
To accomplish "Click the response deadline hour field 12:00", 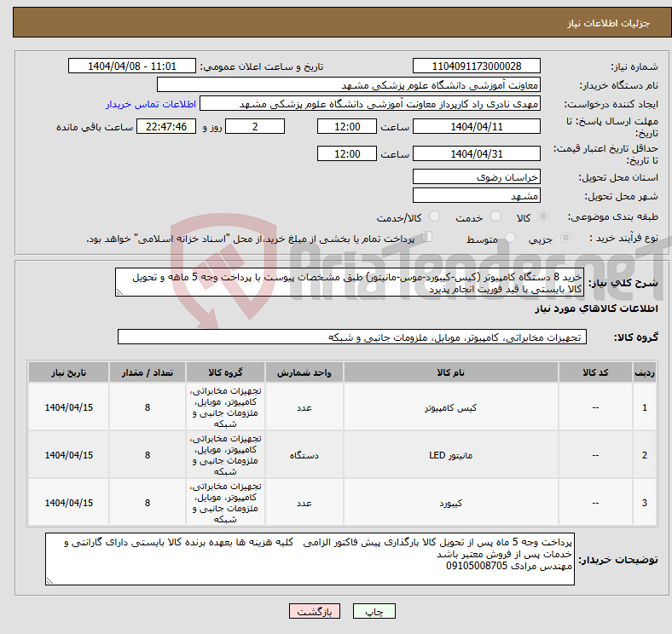I will click(347, 126).
